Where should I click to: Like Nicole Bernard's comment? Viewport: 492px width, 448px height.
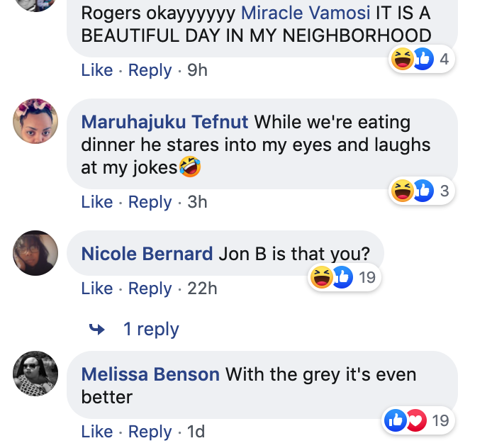97,289
